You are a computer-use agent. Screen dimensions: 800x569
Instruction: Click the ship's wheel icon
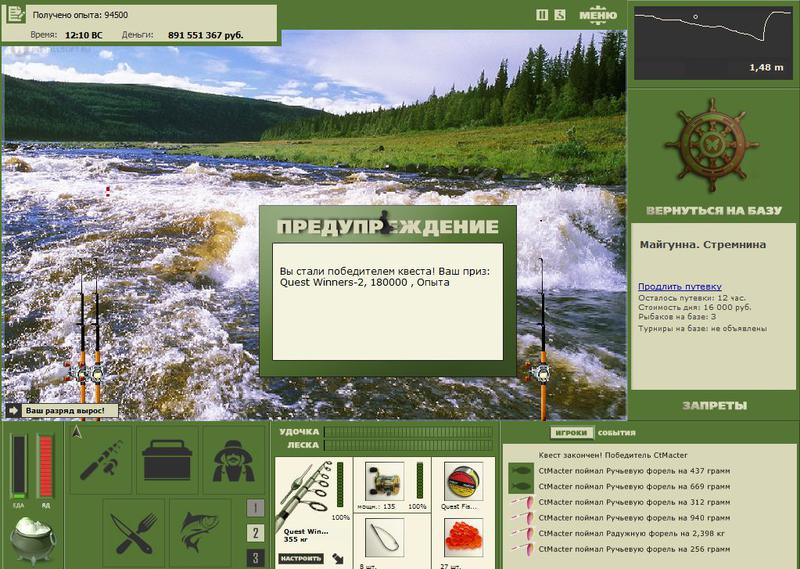(x=712, y=145)
